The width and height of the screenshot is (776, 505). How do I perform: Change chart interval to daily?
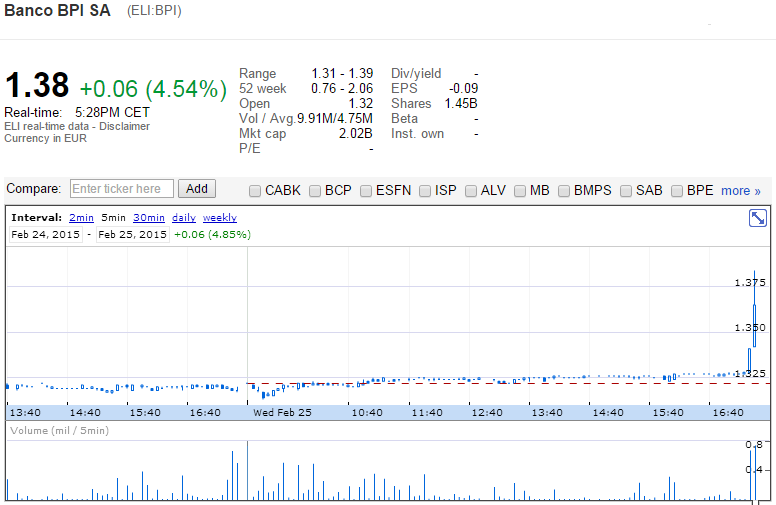tap(184, 217)
